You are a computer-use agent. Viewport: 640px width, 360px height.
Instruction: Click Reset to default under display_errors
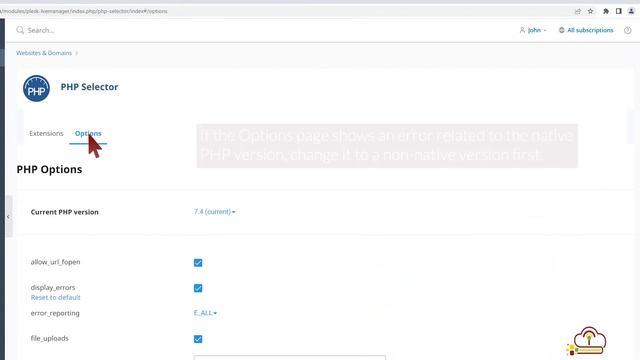point(56,298)
